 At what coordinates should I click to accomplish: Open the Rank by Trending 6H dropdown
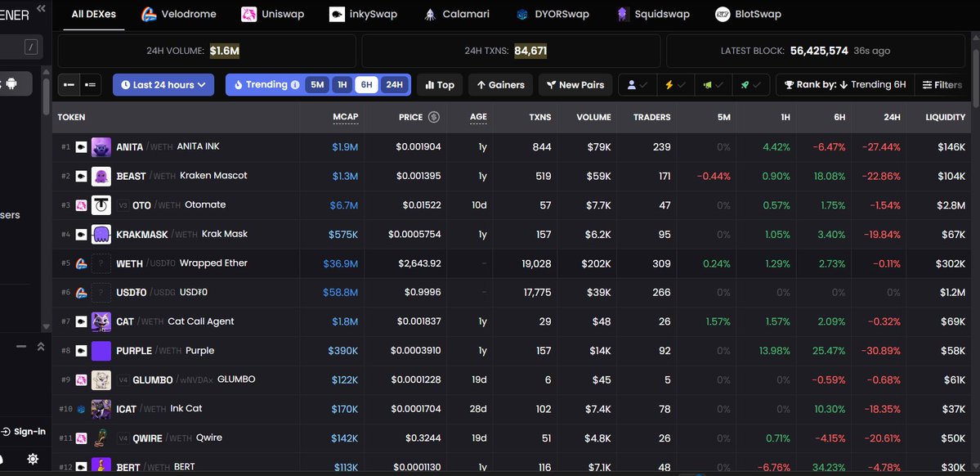(845, 84)
